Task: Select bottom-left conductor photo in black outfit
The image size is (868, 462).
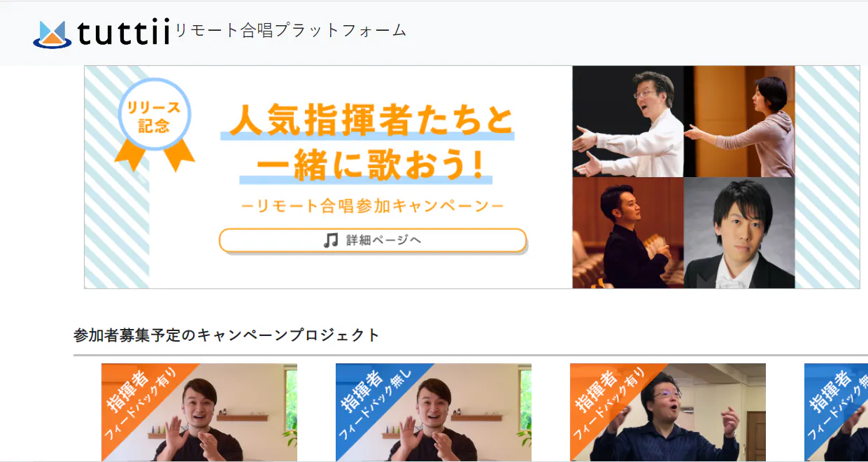Action: [x=628, y=232]
